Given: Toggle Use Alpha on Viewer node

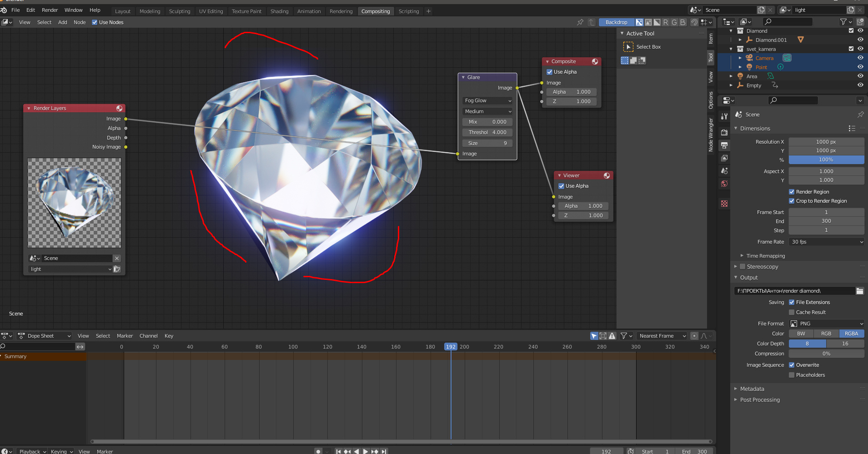Looking at the screenshot, I should coord(562,186).
